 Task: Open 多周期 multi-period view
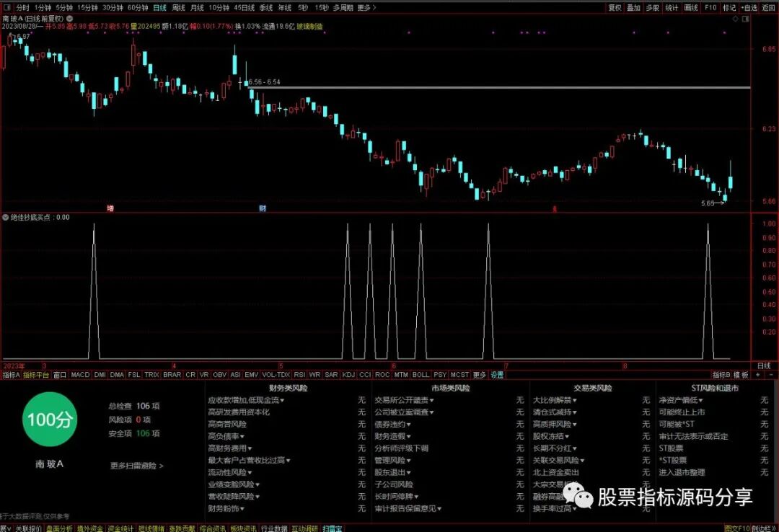(343, 8)
